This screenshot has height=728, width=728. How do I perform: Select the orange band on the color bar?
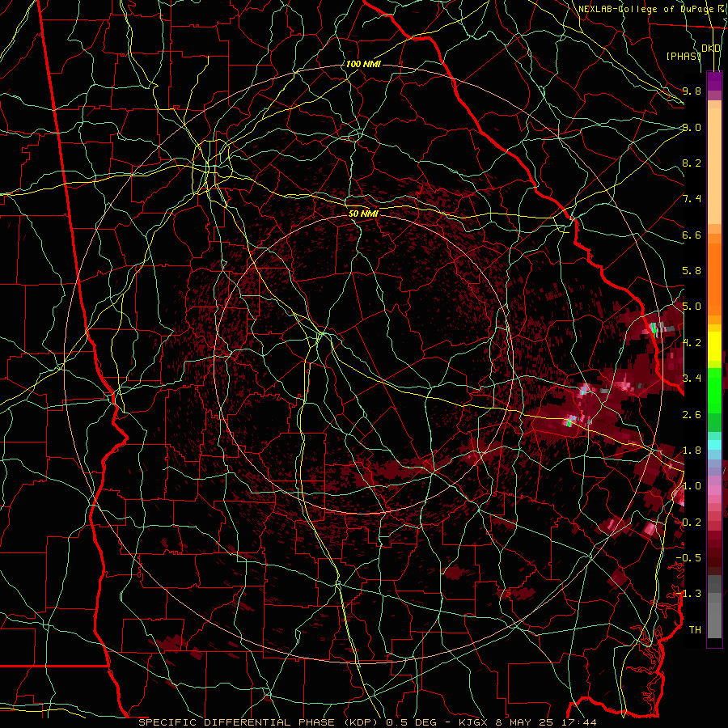click(x=714, y=278)
